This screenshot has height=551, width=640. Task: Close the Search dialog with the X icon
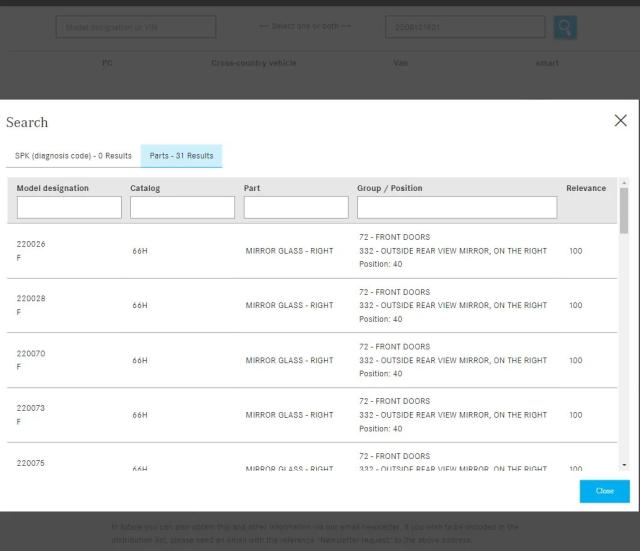coord(620,120)
